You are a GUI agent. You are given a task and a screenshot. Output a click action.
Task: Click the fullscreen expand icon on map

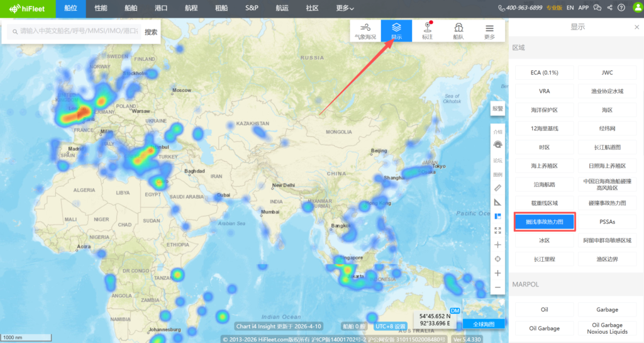point(497,230)
